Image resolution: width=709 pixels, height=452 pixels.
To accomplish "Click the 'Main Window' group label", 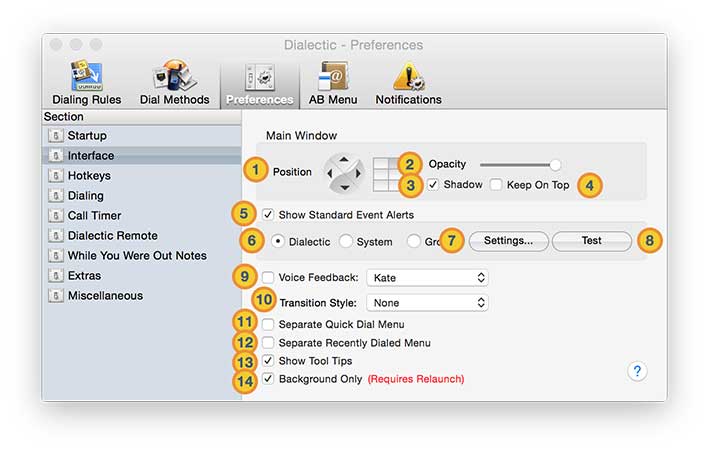I will (301, 136).
